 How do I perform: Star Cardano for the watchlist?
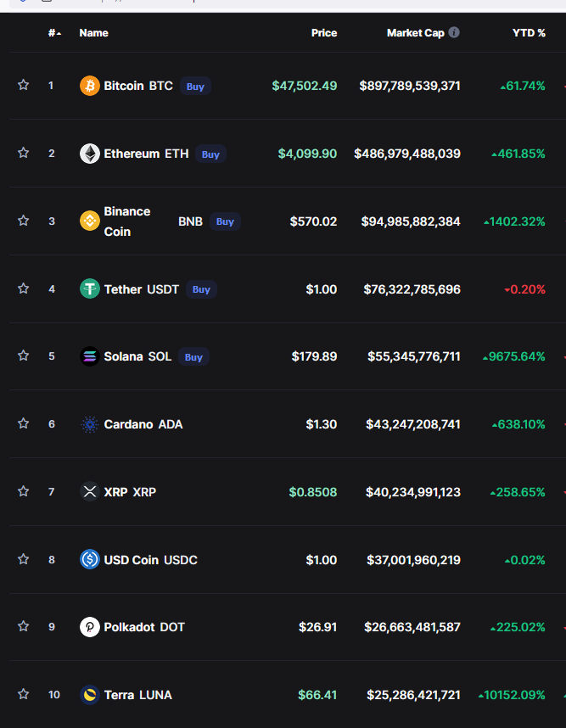23,423
